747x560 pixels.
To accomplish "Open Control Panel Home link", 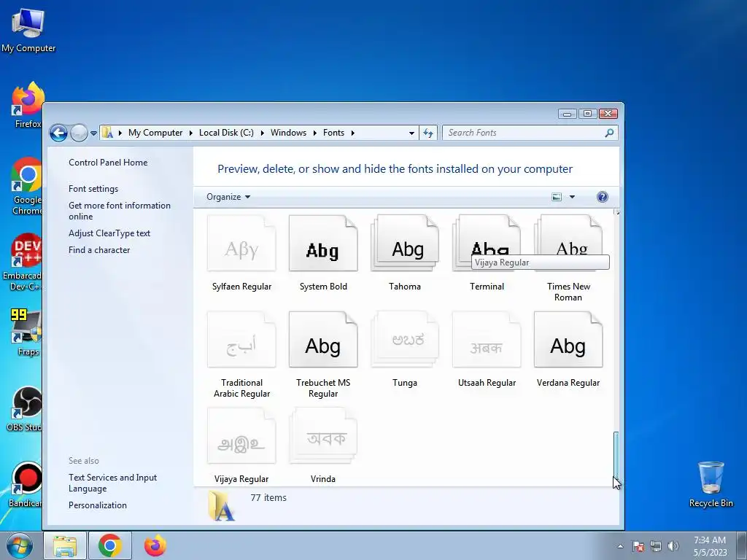I will [108, 163].
